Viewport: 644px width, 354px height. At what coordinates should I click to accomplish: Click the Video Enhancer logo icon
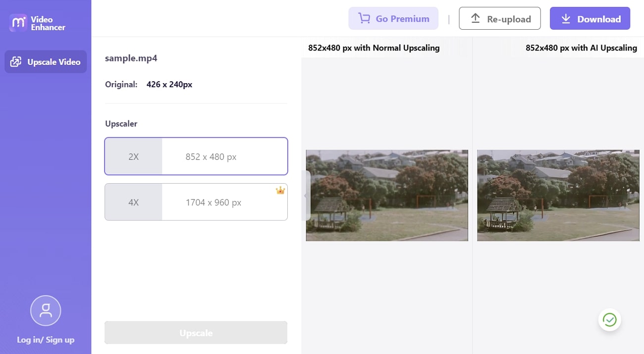coord(17,23)
